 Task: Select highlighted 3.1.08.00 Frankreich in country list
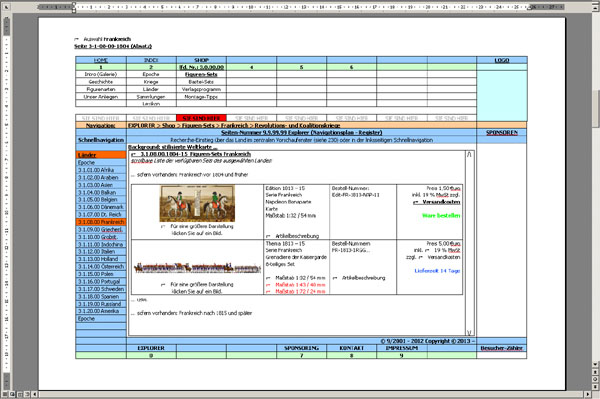pos(101,222)
